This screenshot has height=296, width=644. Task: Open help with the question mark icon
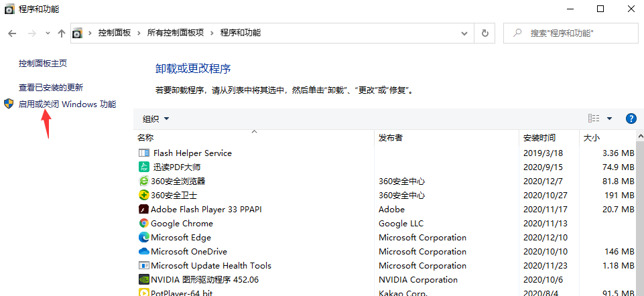[631, 119]
